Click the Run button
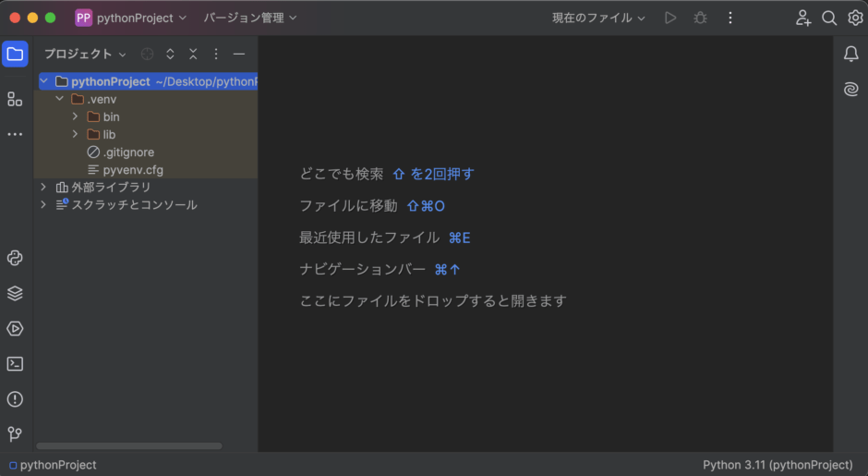Screen dimensions: 868x476 [670, 18]
